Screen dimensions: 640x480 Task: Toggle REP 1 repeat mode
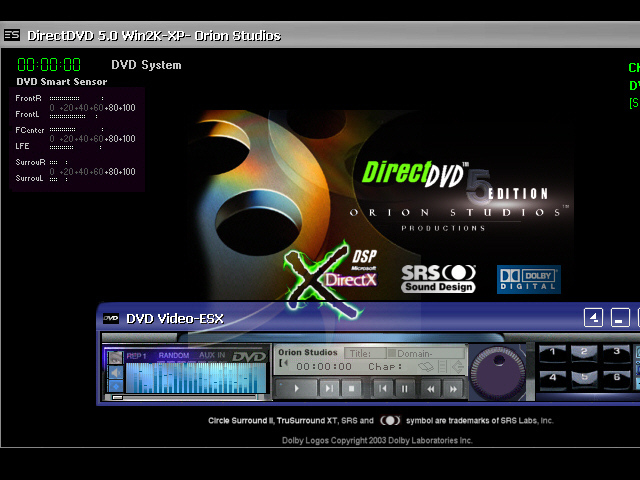(136, 356)
